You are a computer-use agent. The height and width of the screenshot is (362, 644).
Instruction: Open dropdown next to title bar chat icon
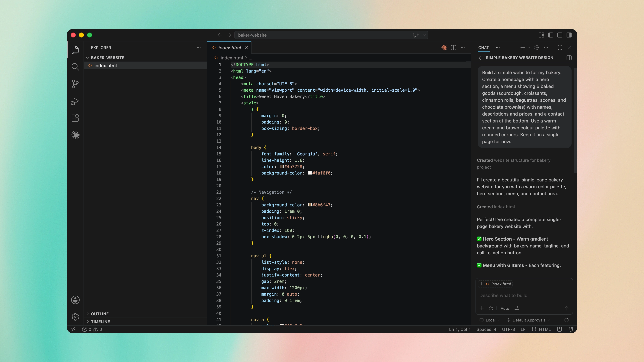click(x=424, y=35)
